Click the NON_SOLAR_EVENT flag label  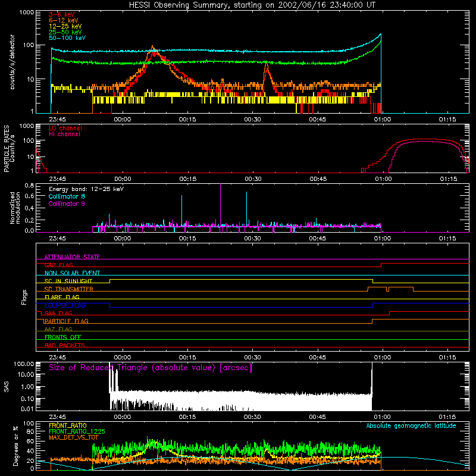[72, 273]
